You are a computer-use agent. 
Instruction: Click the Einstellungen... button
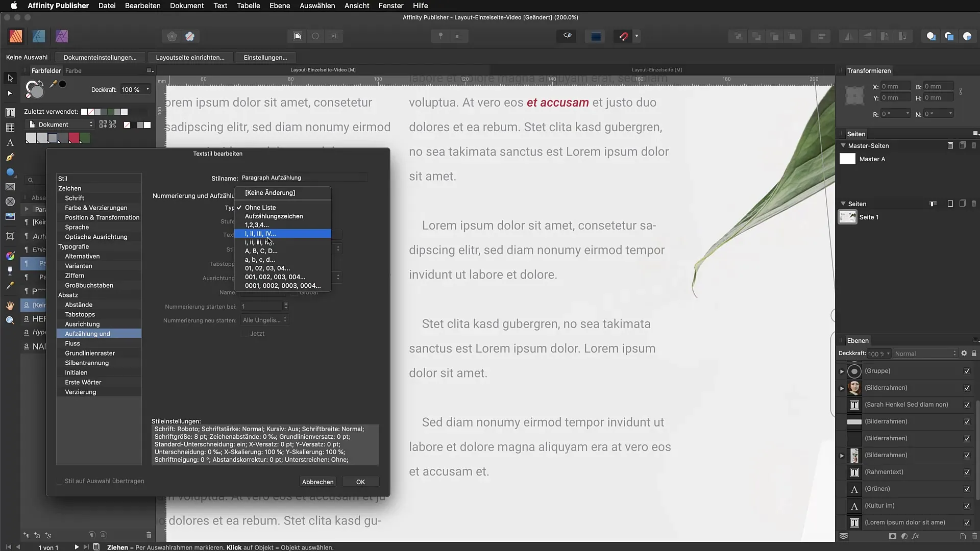point(265,57)
